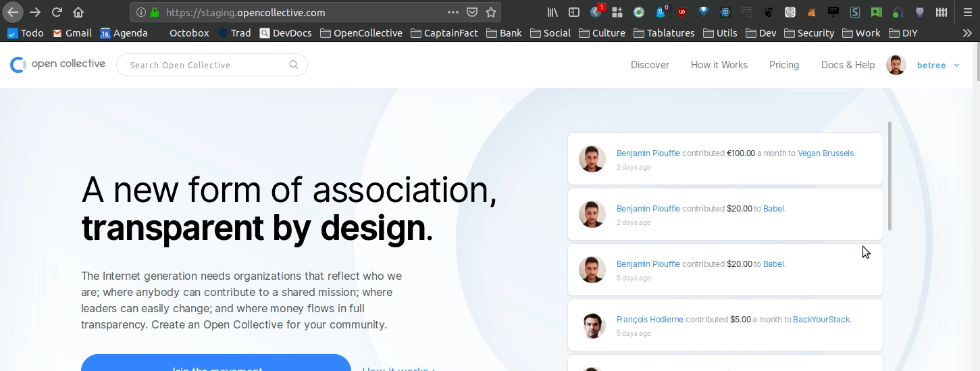Screen dimensions: 980x371
Task: Open the DevDocs bookmark
Action: (286, 33)
